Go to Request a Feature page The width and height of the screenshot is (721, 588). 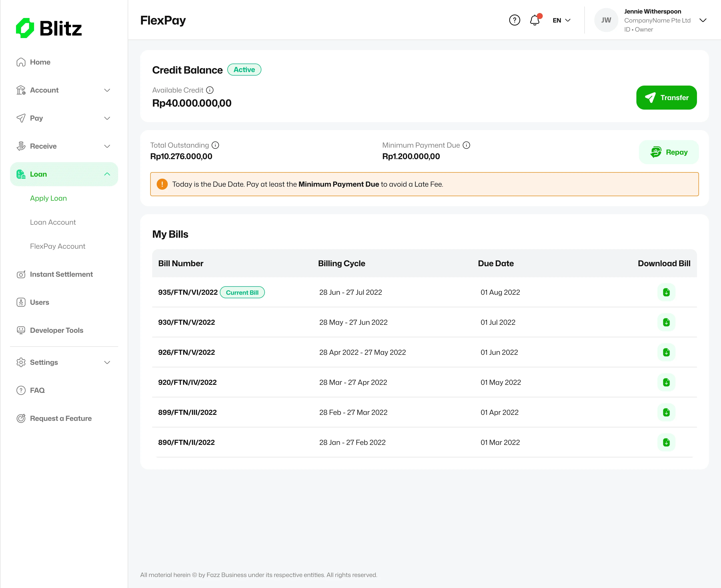[61, 419]
